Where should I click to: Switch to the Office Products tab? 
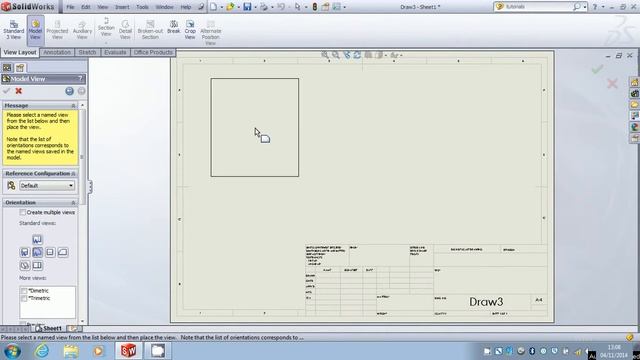[x=153, y=52]
